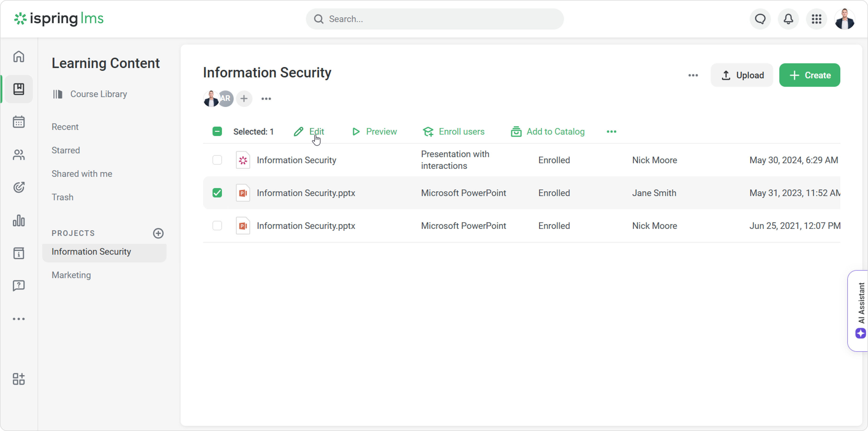The width and height of the screenshot is (868, 431).
Task: Click the Search input field
Action: pos(435,19)
